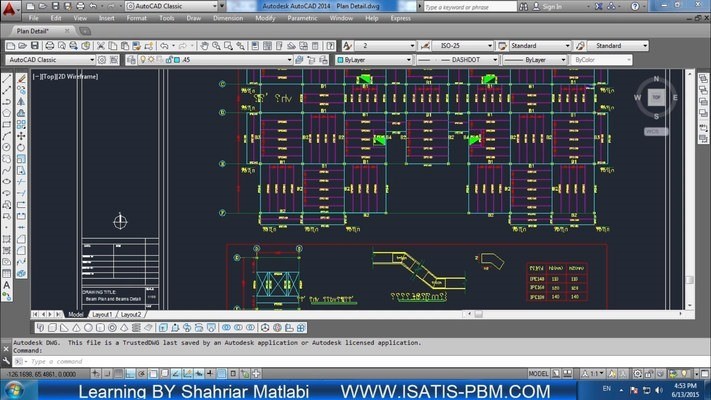The width and height of the screenshot is (711, 400).
Task: Click the Save icon in standard toolbar
Action: 34,46
